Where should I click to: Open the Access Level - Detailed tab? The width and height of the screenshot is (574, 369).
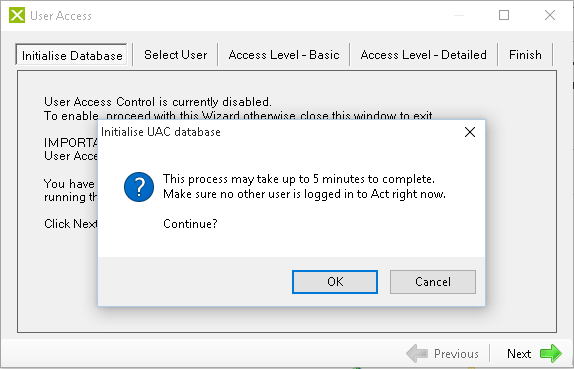424,55
